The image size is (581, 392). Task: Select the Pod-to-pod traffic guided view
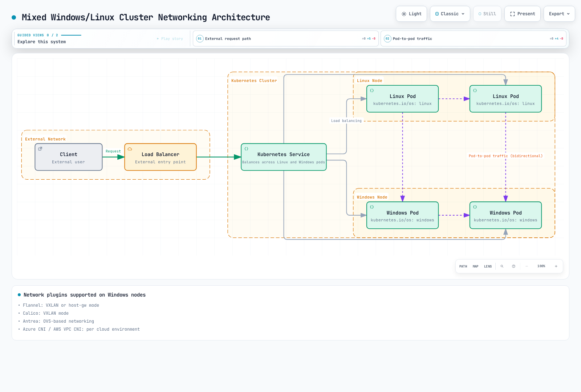click(474, 38)
